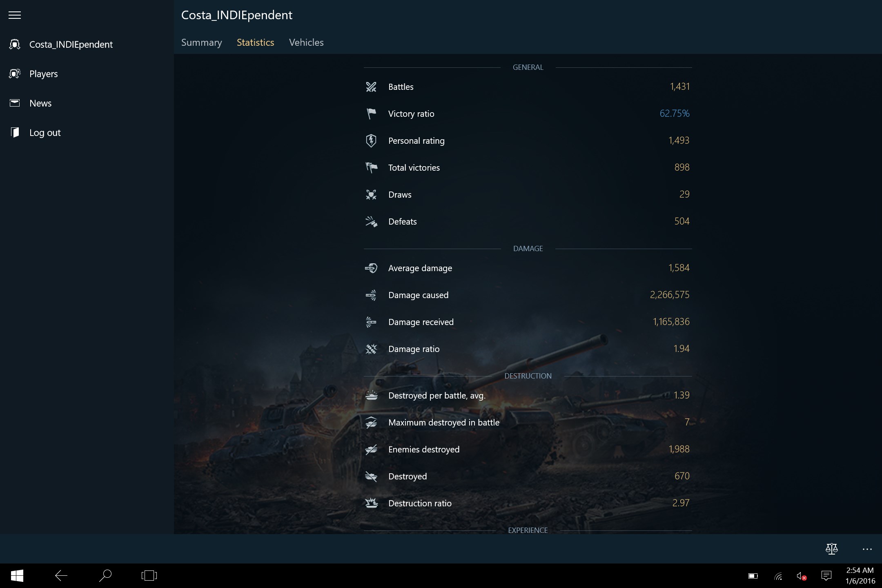Click the Enemies destroyed icon

(372, 449)
